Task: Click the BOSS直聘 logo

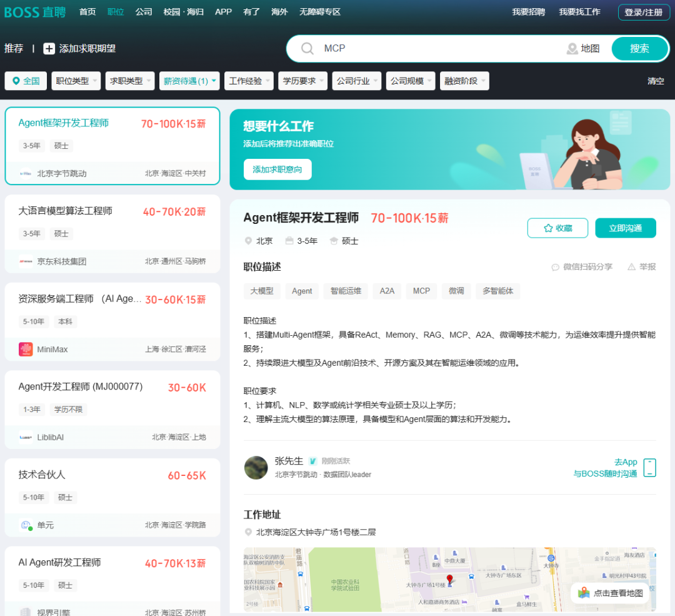Action: coord(36,12)
